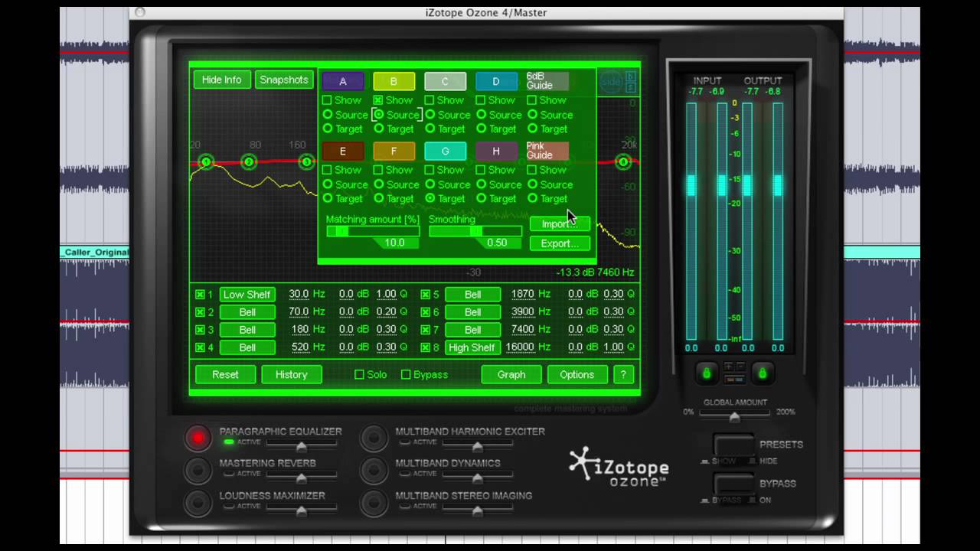Click the Hide Info button
The width and height of the screenshot is (980, 551).
222,80
